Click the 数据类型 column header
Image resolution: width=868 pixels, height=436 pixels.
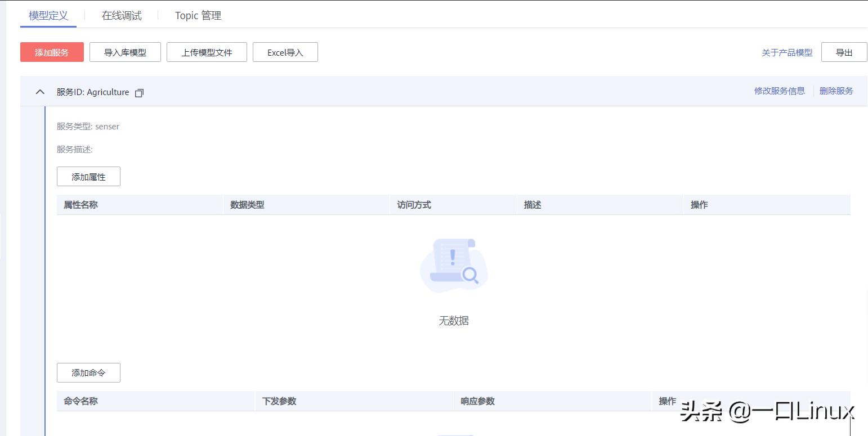[248, 205]
